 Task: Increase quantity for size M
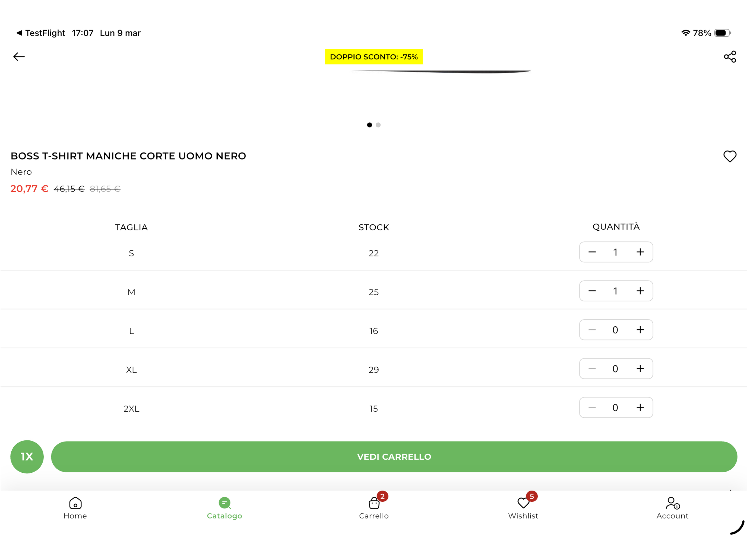click(640, 291)
